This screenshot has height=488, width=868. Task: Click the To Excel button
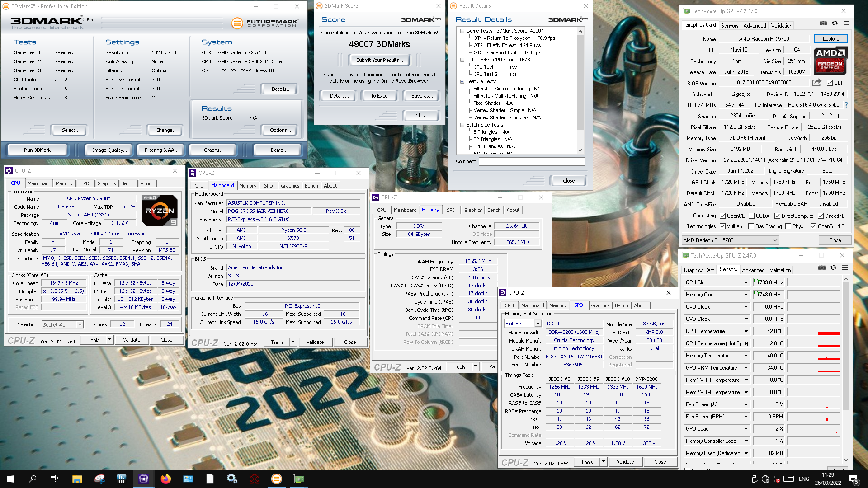[379, 96]
